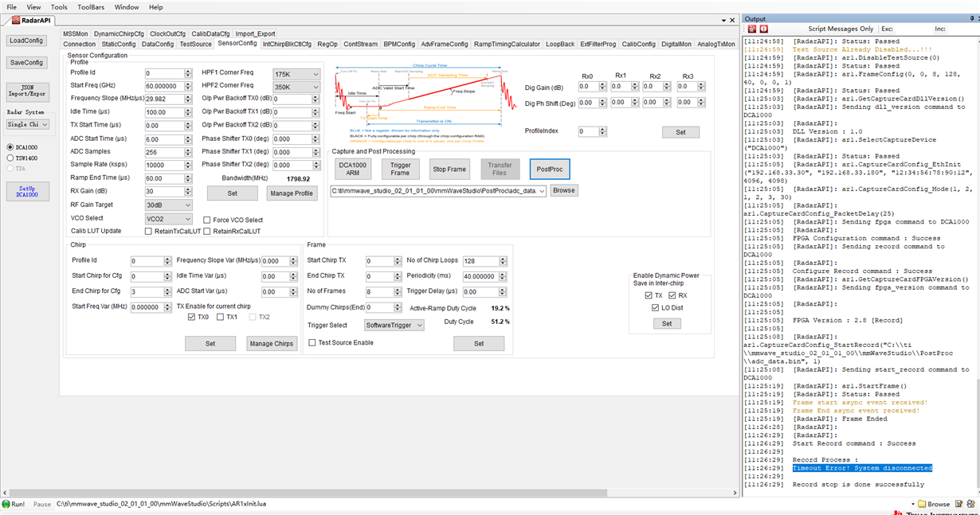This screenshot has width=980, height=515.
Task: Click the PostProc button
Action: pos(550,169)
